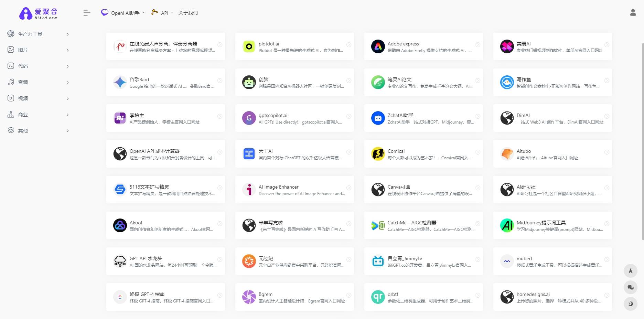Click the Bgrem purple icon
Image resolution: width=644 pixels, height=319 pixels.
click(249, 297)
